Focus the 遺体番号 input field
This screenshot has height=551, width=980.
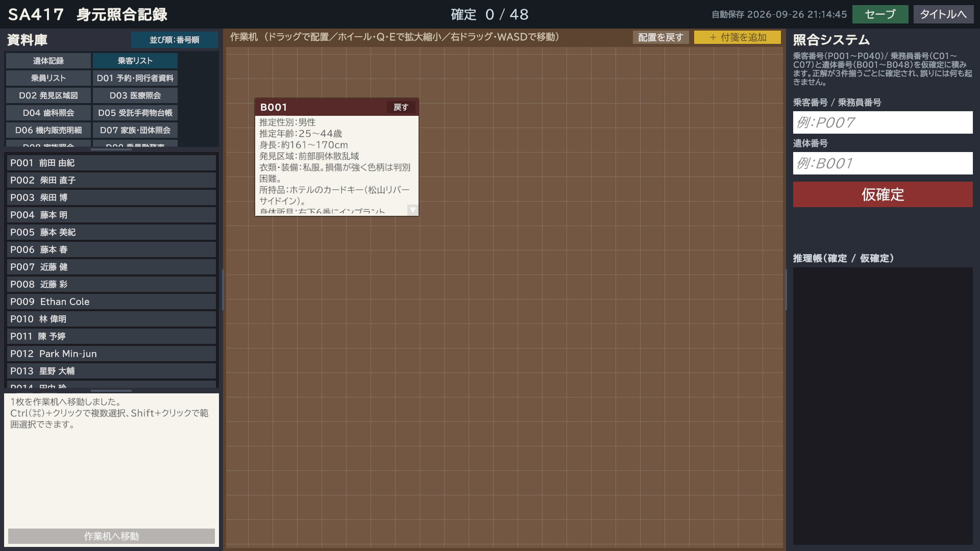click(x=883, y=163)
